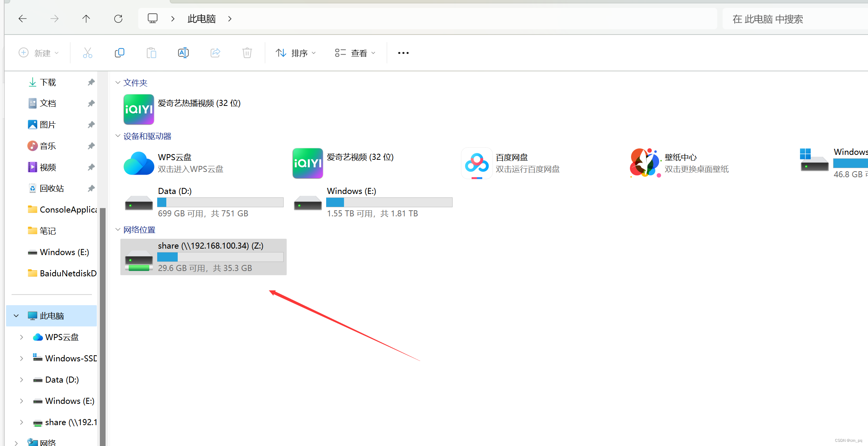Click the Rename icon in the toolbar

[183, 53]
